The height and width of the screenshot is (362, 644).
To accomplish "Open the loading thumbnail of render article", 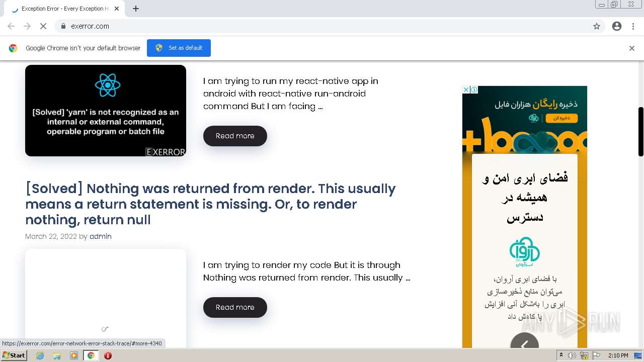I will [106, 299].
